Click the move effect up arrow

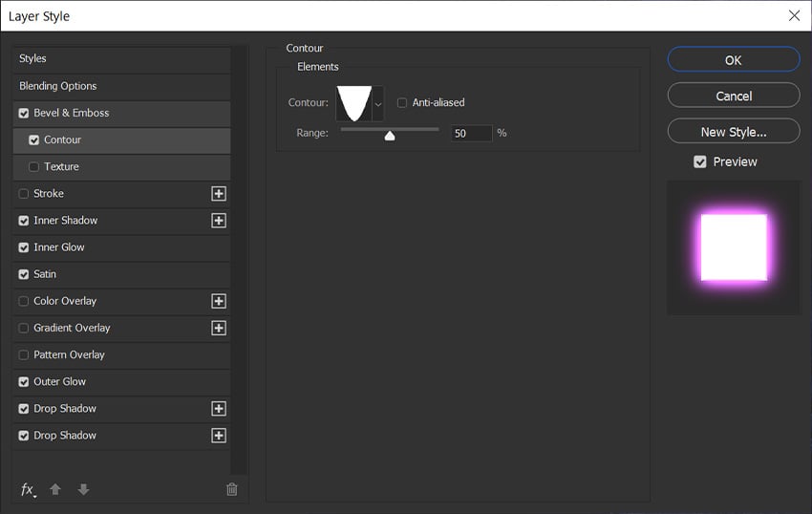(x=55, y=489)
